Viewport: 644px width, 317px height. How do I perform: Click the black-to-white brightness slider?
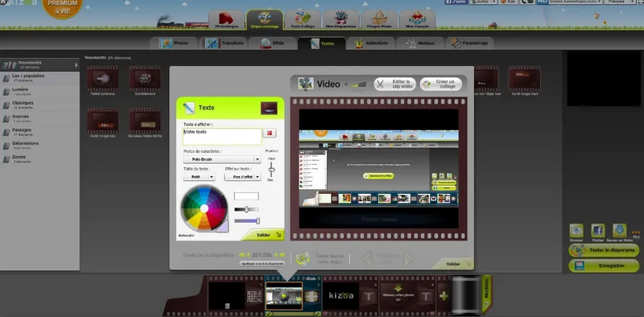tap(246, 209)
